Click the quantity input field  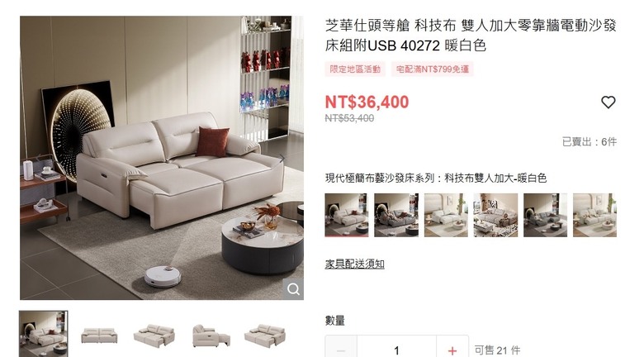pyautogui.click(x=396, y=350)
